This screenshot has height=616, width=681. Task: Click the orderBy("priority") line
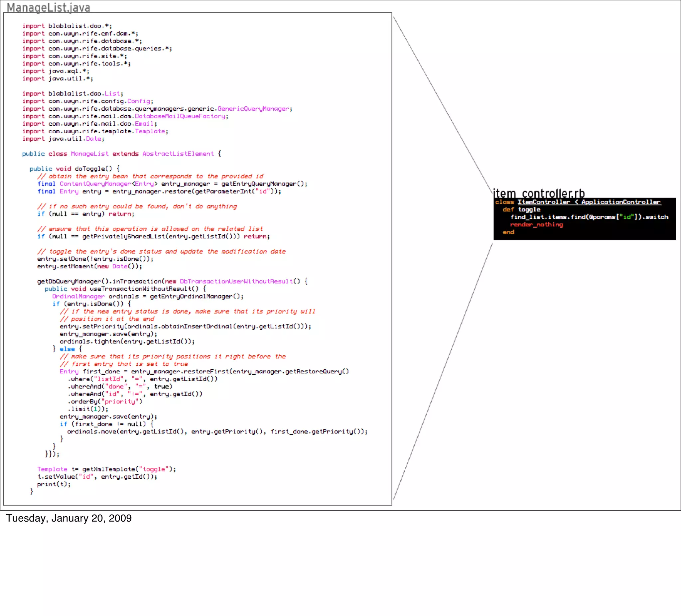[105, 402]
